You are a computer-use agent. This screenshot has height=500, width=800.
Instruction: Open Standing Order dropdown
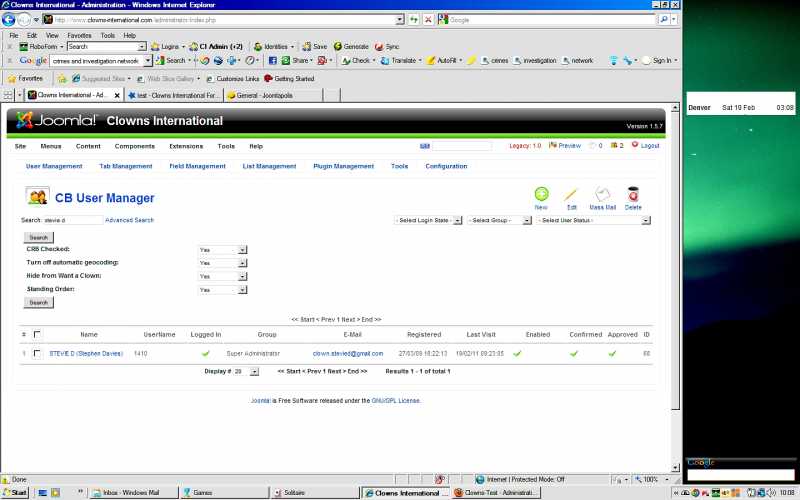click(222, 290)
